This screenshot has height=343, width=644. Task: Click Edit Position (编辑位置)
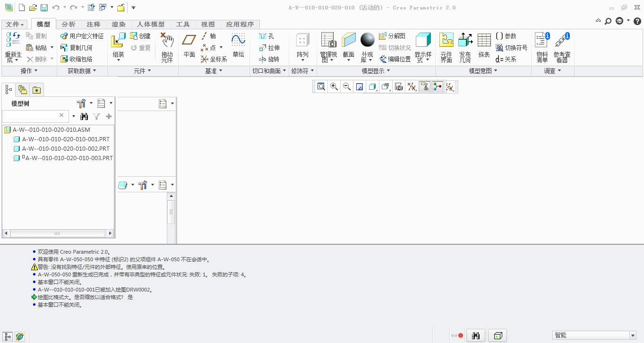coord(395,59)
